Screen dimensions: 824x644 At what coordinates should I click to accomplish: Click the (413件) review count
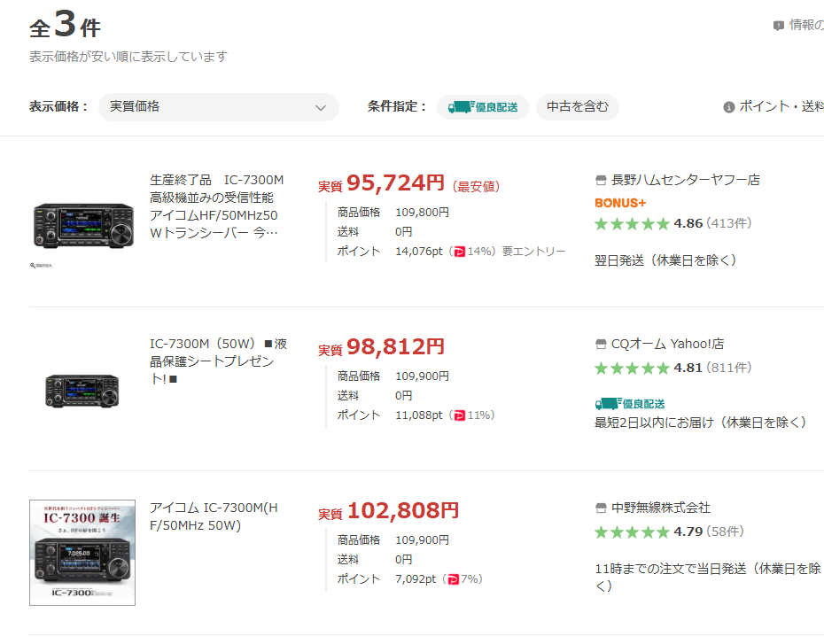click(729, 224)
